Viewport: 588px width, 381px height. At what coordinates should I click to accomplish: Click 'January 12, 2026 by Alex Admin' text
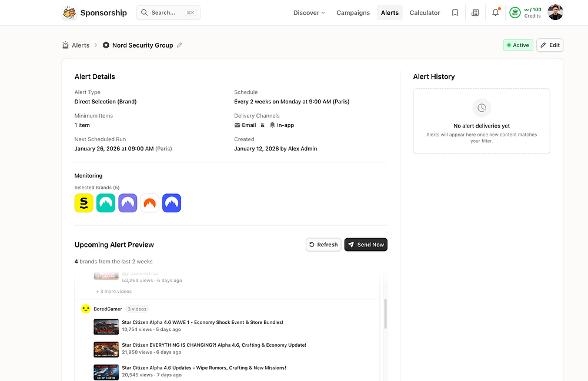click(276, 149)
